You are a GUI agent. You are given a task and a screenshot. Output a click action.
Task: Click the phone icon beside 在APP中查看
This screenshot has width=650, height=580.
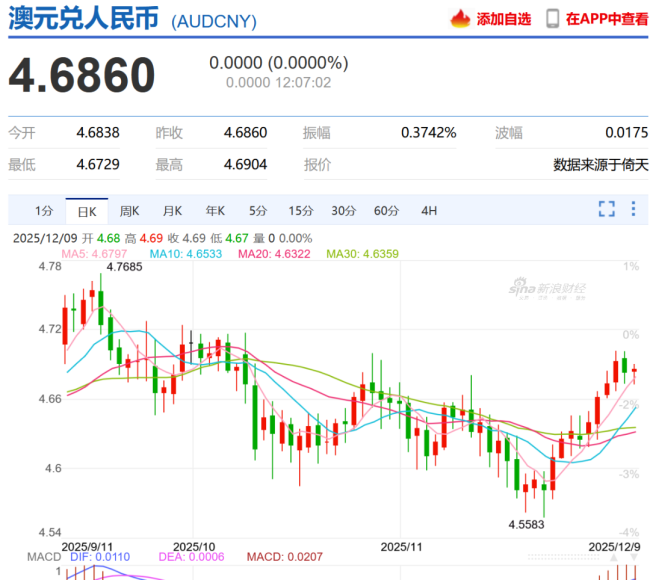pos(553,19)
